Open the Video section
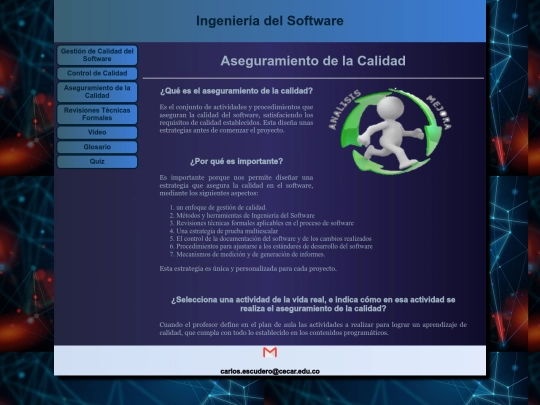This screenshot has width=540, height=405. click(x=97, y=133)
